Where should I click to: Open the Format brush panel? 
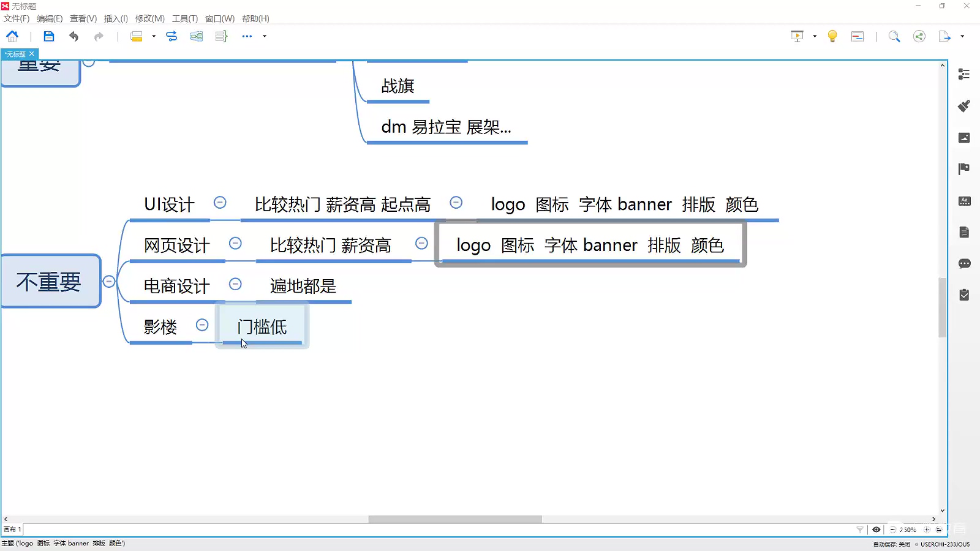964,106
